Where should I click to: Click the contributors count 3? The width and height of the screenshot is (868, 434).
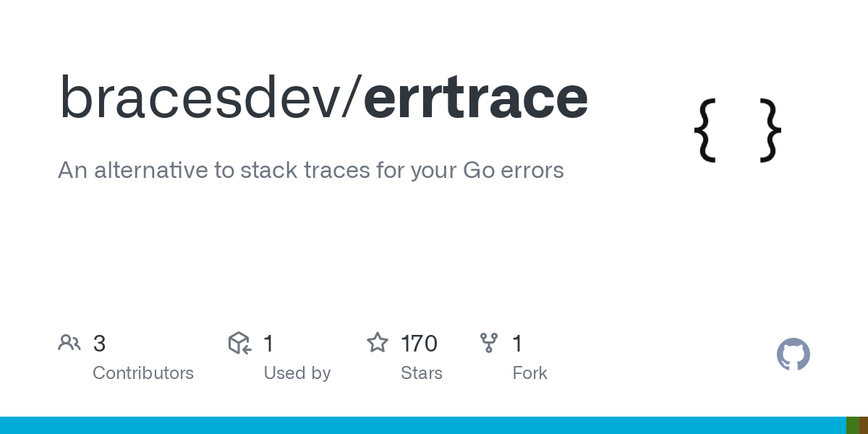pyautogui.click(x=100, y=344)
